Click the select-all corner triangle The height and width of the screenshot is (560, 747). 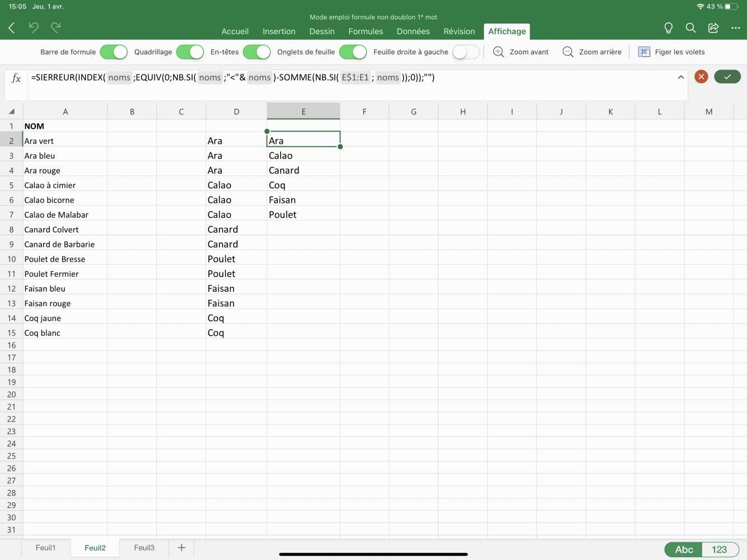(11, 111)
